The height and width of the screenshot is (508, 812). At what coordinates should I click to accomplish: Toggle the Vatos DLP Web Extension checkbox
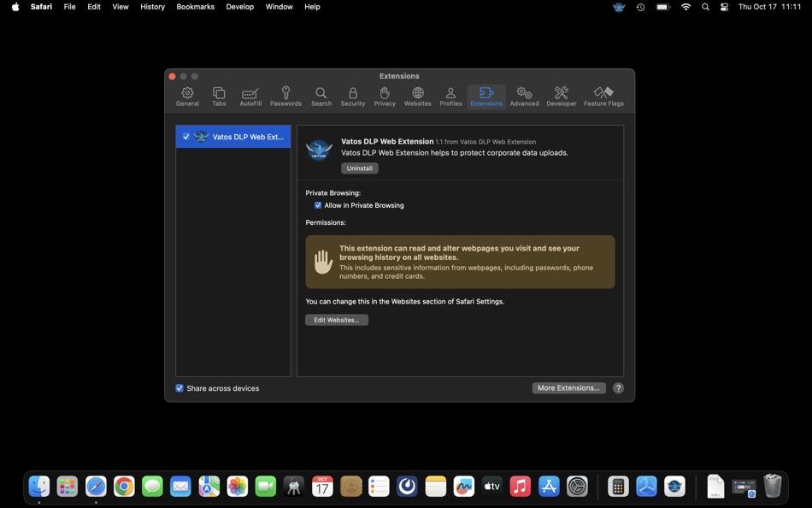click(x=186, y=137)
